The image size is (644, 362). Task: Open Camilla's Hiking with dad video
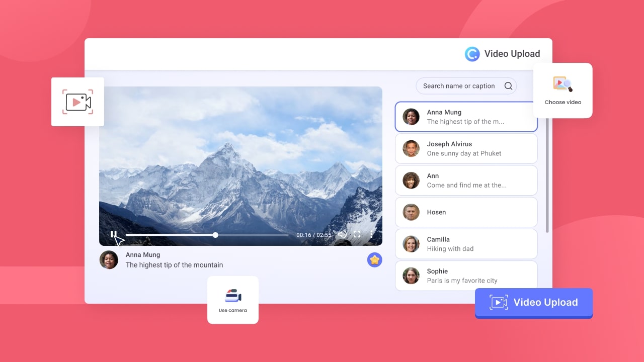(x=466, y=244)
